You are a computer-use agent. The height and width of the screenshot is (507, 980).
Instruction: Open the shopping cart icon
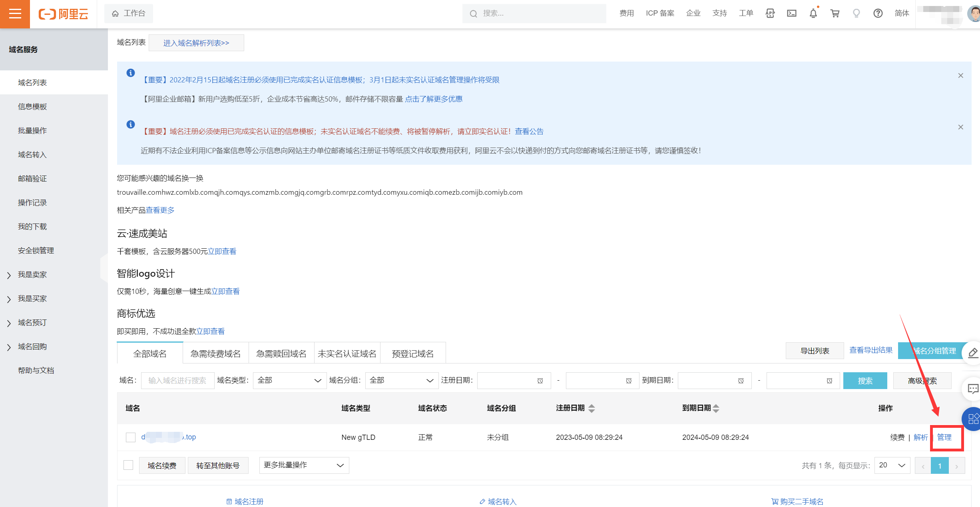coord(835,14)
